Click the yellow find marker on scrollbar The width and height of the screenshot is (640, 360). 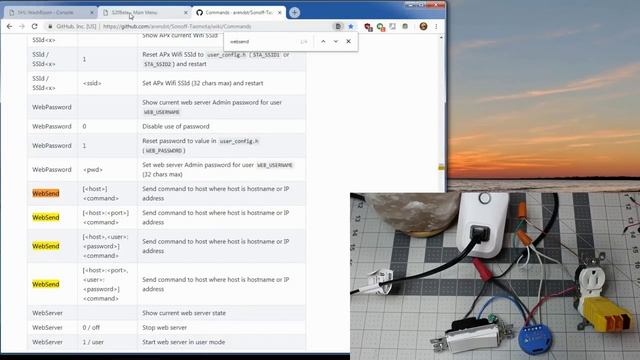pos(441,167)
